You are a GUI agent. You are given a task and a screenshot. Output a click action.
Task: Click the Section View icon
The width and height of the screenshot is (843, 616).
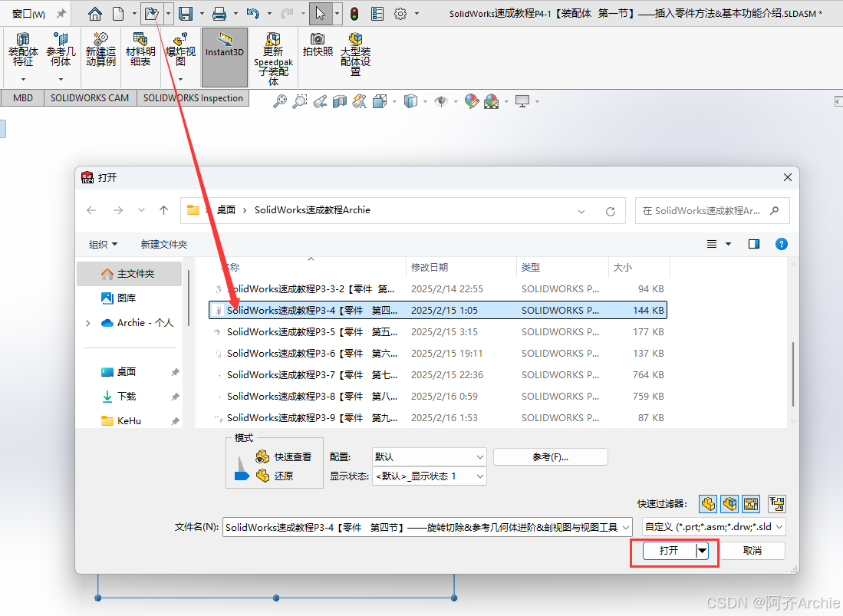click(x=340, y=101)
